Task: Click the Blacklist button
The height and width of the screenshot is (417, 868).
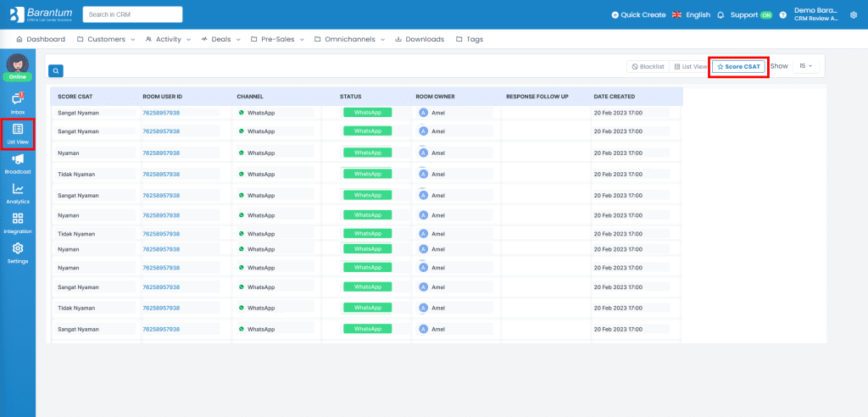Action: pos(647,66)
